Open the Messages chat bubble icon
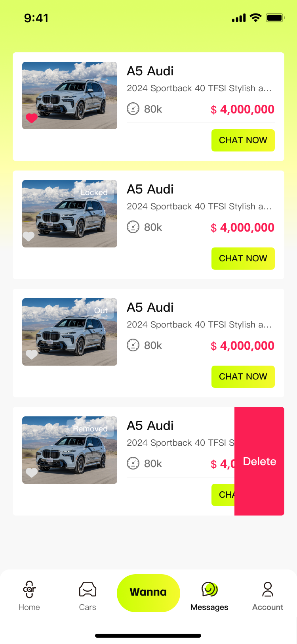The height and width of the screenshot is (644, 297). point(209,589)
